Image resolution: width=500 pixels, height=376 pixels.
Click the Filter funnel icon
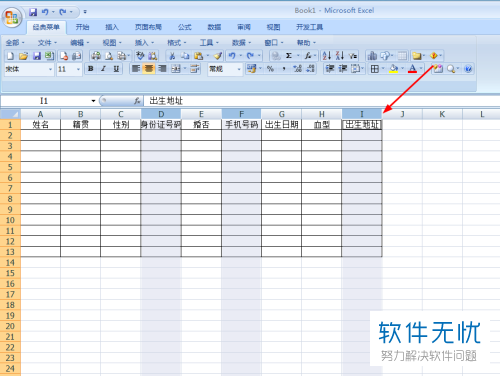click(353, 56)
